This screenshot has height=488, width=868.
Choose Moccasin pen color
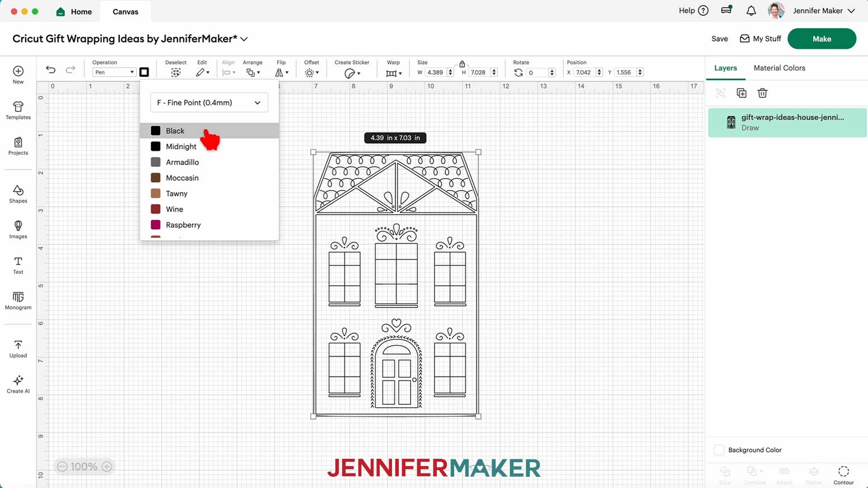pyautogui.click(x=209, y=178)
